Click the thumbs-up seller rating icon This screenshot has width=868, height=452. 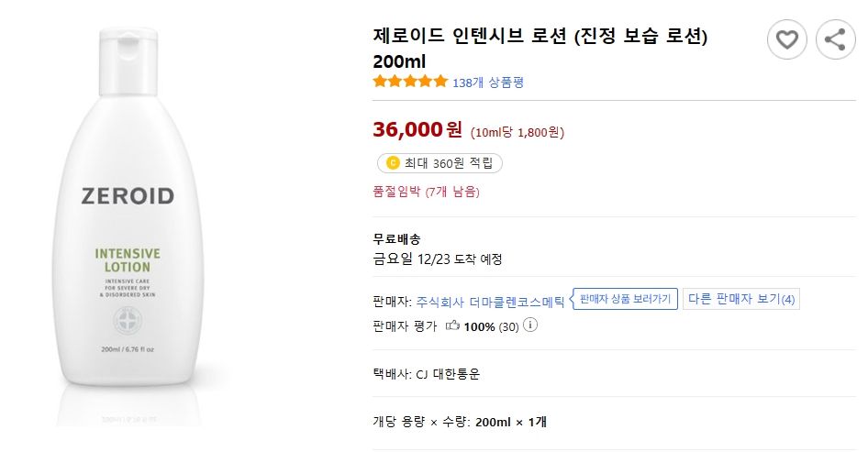click(x=452, y=326)
